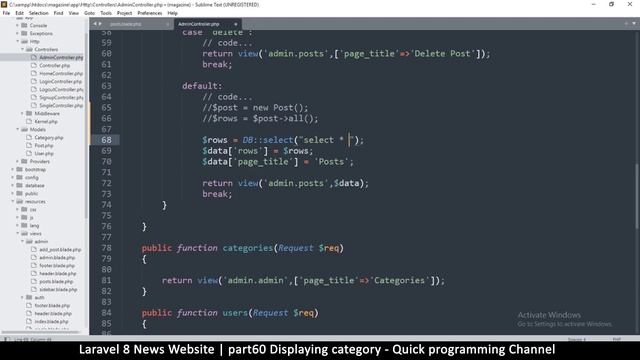Expand the css folder
640x360 pixels.
coord(18,209)
